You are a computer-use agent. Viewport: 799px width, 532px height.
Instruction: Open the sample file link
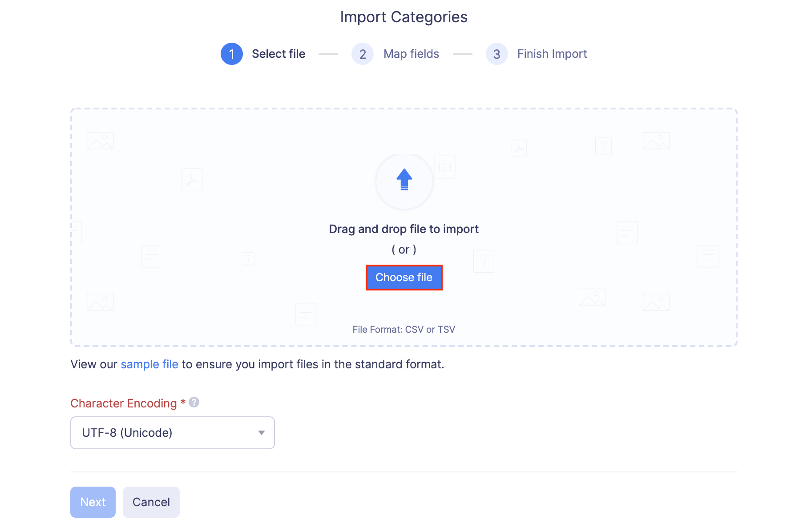149,364
